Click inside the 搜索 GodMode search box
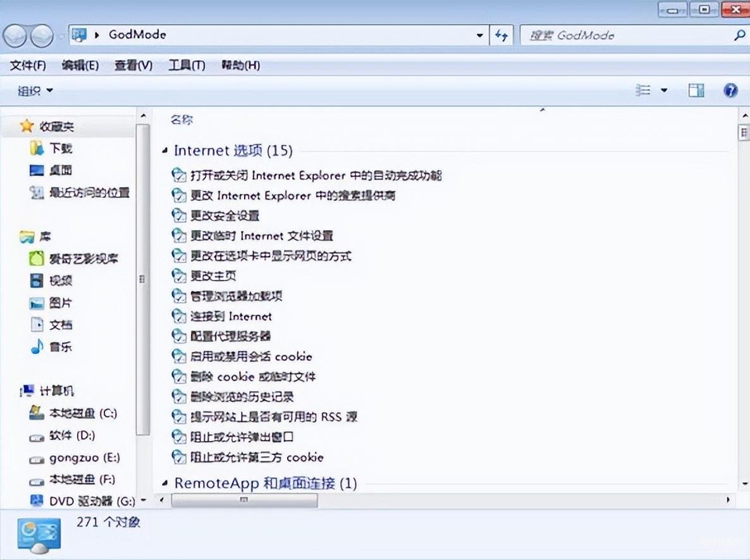 point(627,35)
